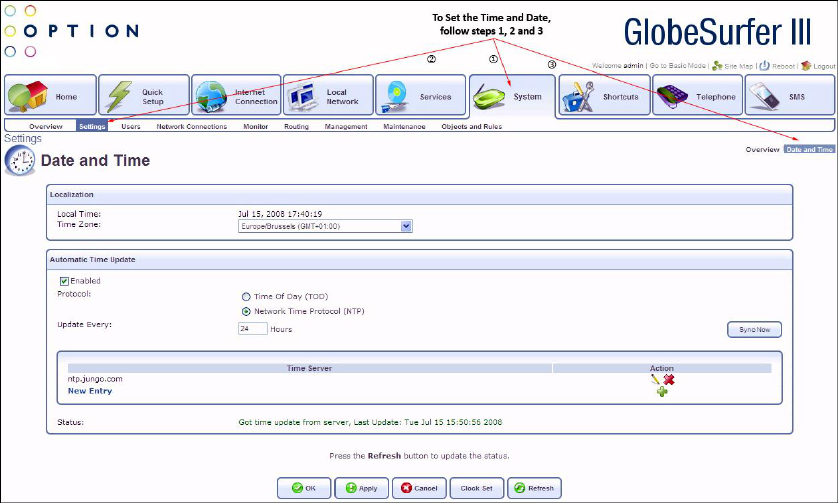This screenshot has height=503, width=838.
Task: Click green plus to add time server
Action: 662,392
